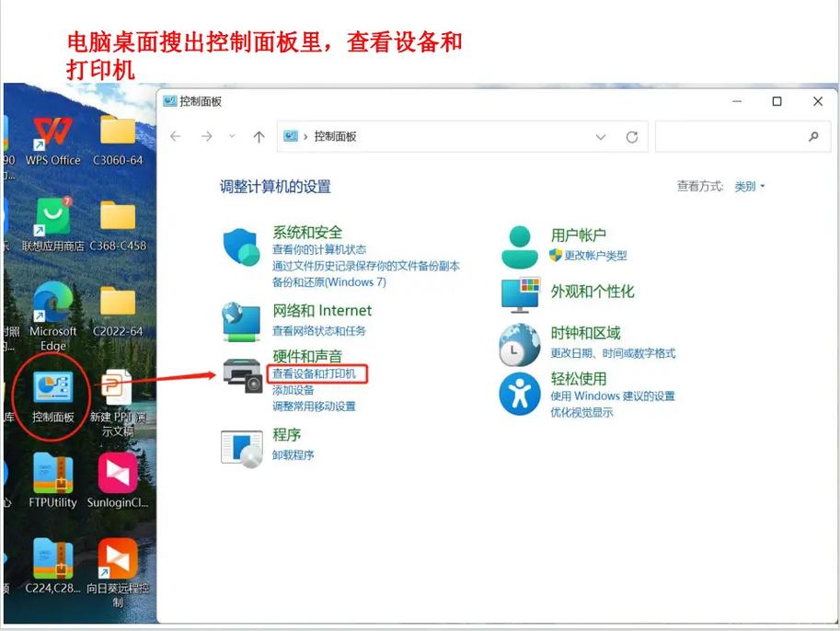Click the 网络和Internet globe icon
The width and height of the screenshot is (840, 631).
(x=243, y=320)
